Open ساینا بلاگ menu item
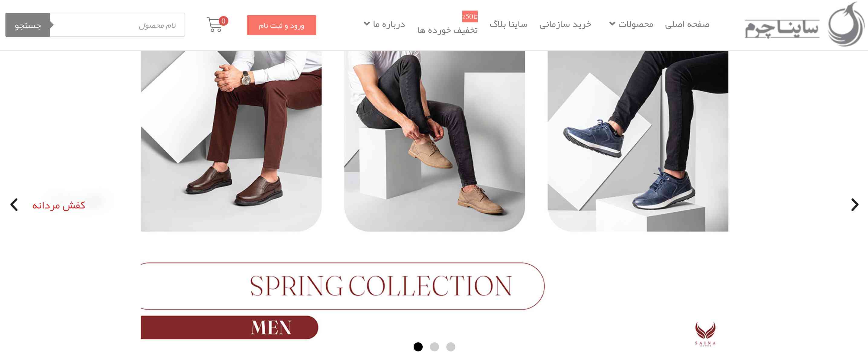The height and width of the screenshot is (352, 868). click(x=508, y=24)
